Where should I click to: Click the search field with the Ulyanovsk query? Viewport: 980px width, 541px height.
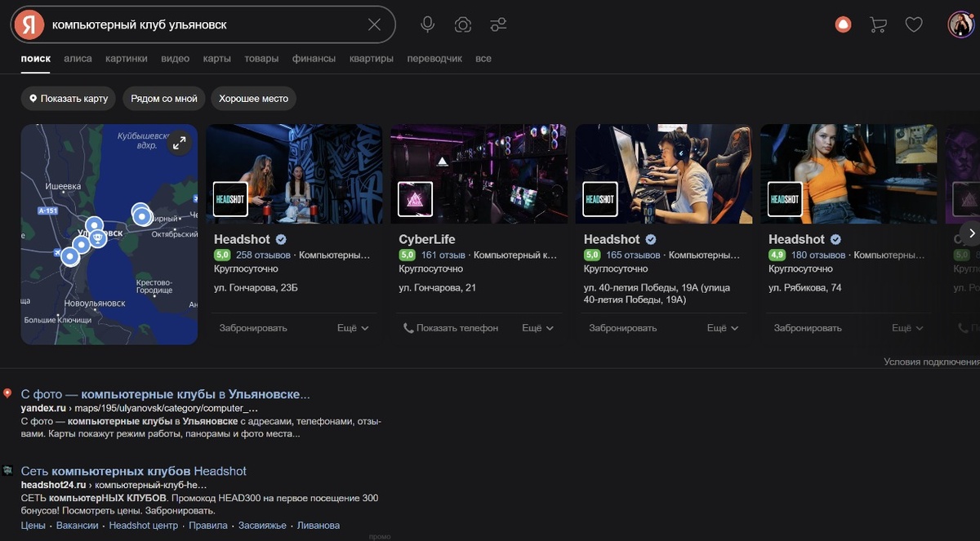click(204, 24)
